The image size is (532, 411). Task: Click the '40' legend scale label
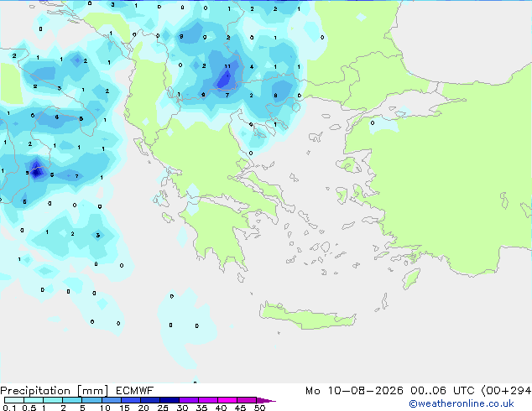pos(221,408)
